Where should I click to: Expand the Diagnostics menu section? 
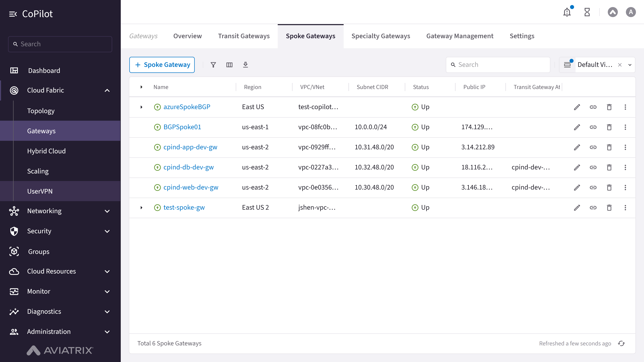point(107,312)
